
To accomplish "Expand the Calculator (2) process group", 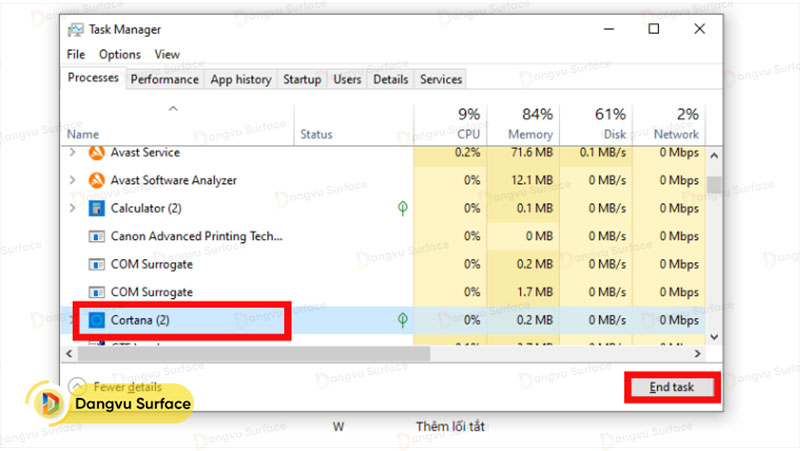I will click(72, 208).
